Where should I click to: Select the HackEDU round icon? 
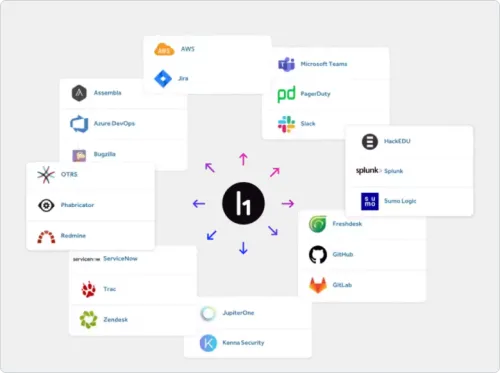[x=370, y=142]
